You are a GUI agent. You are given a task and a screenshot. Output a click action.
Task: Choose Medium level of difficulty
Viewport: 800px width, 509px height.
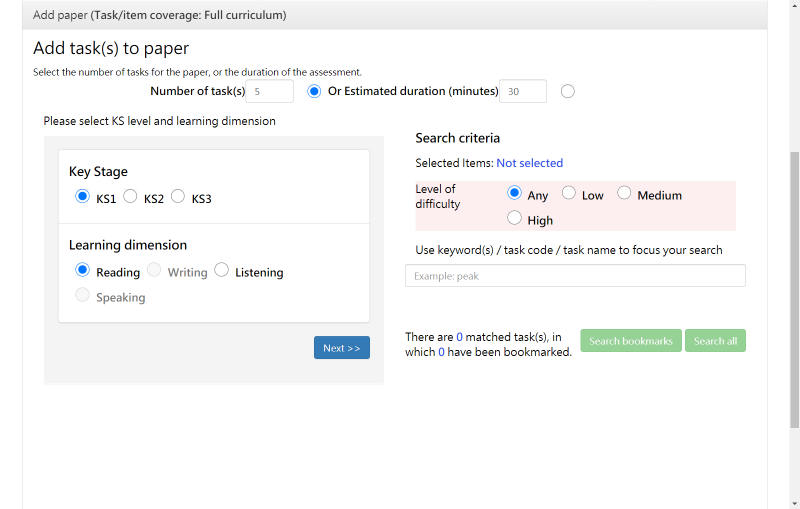pyautogui.click(x=624, y=194)
